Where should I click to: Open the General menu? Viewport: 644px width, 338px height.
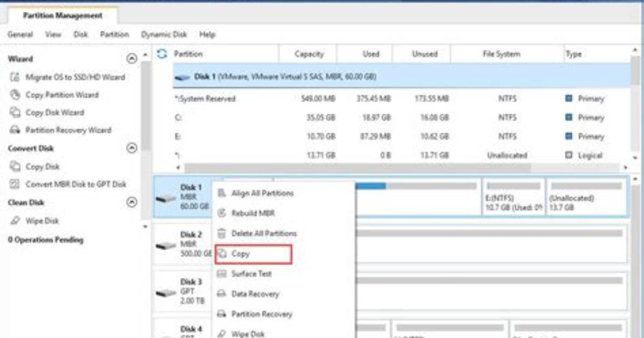click(20, 34)
